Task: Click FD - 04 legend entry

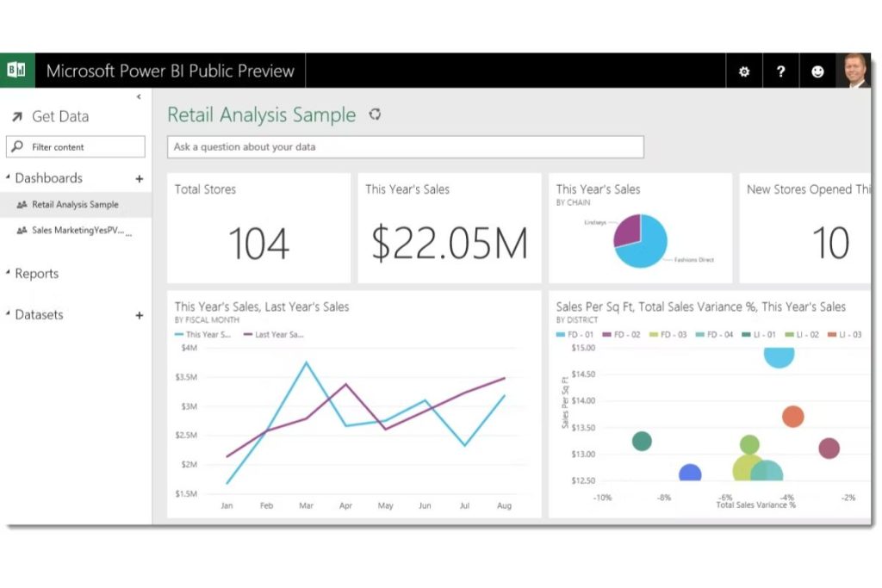Action: pos(714,335)
